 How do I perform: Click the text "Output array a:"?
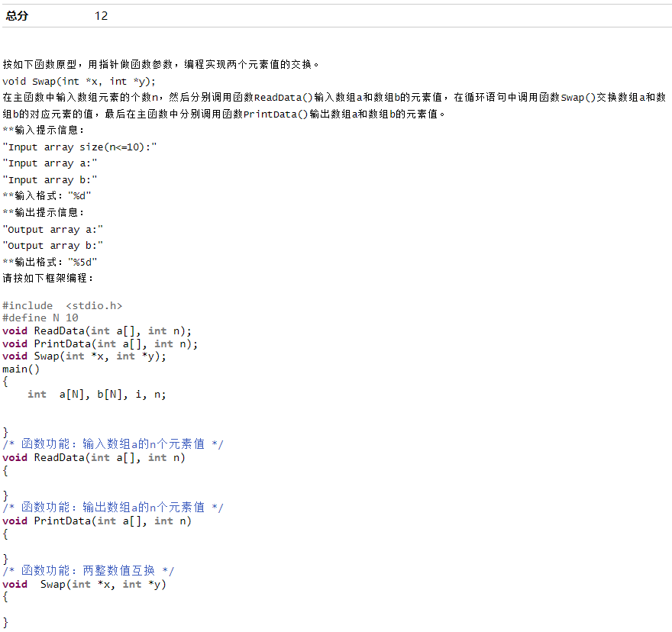(x=53, y=229)
